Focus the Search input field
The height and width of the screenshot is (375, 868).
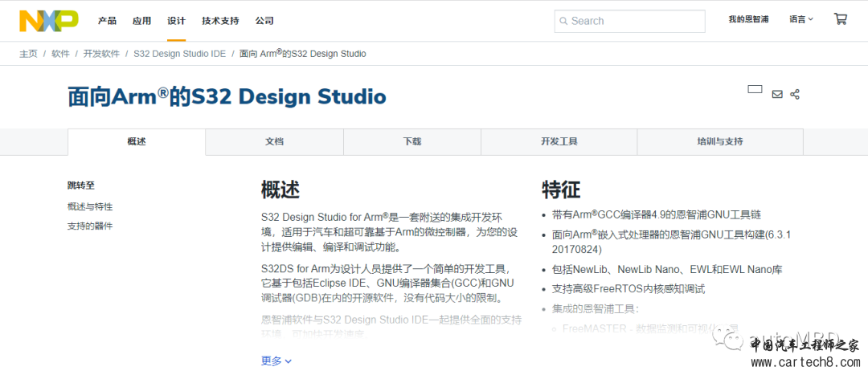(630, 21)
